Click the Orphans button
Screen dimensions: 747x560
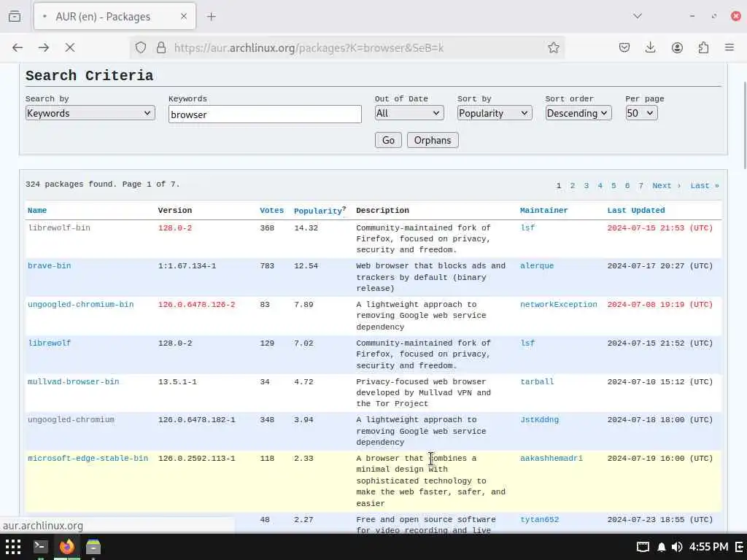(x=433, y=140)
